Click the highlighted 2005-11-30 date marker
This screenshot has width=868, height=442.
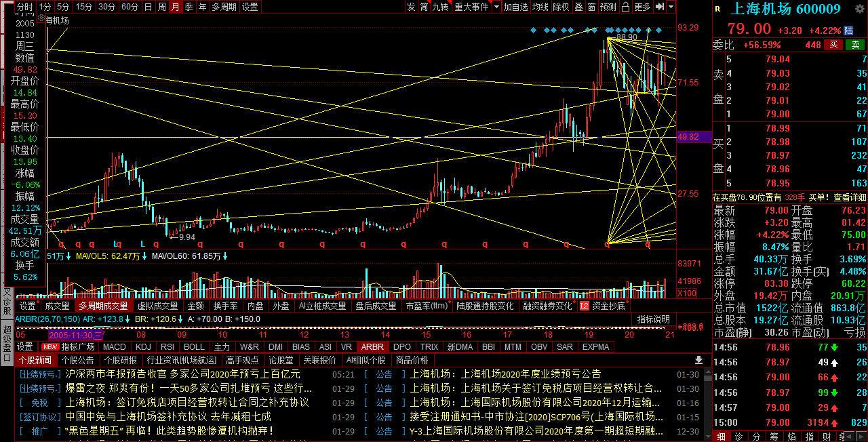tap(75, 335)
